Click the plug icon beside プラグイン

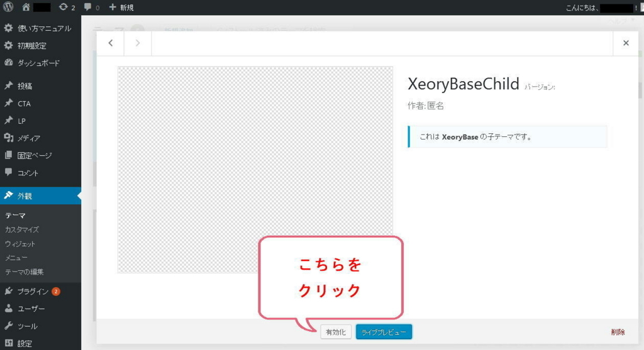point(8,291)
